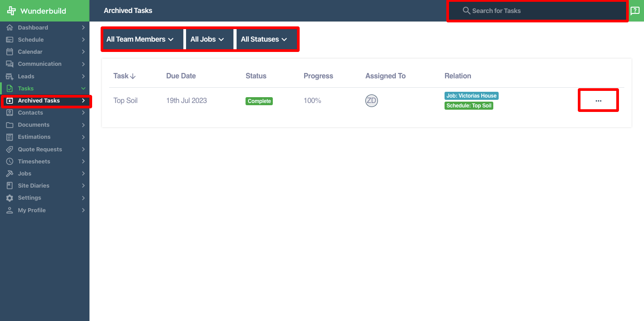Collapse the Tasks menu chevron
Screen dimensions: 644x321
[83, 89]
